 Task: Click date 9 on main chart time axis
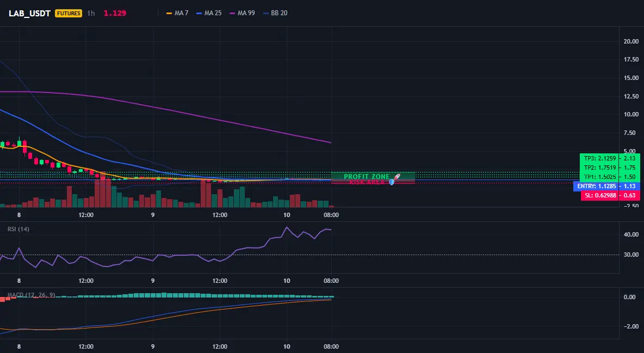point(153,215)
